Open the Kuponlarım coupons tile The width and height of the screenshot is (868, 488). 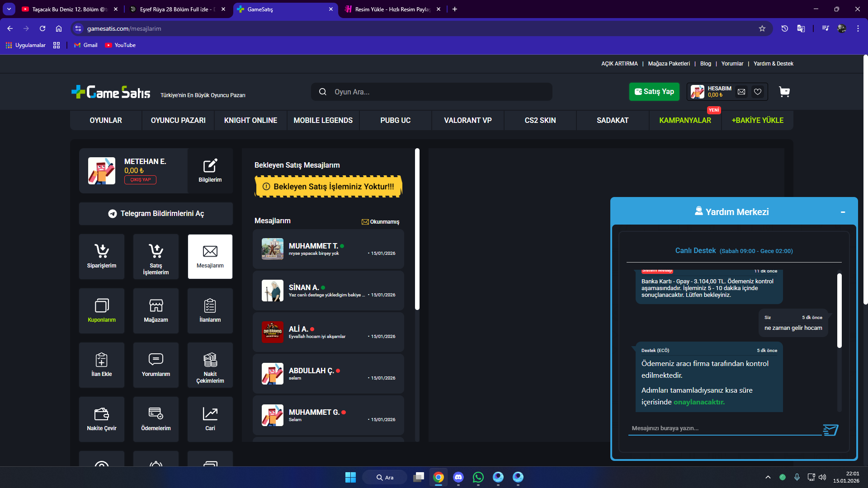[102, 310]
